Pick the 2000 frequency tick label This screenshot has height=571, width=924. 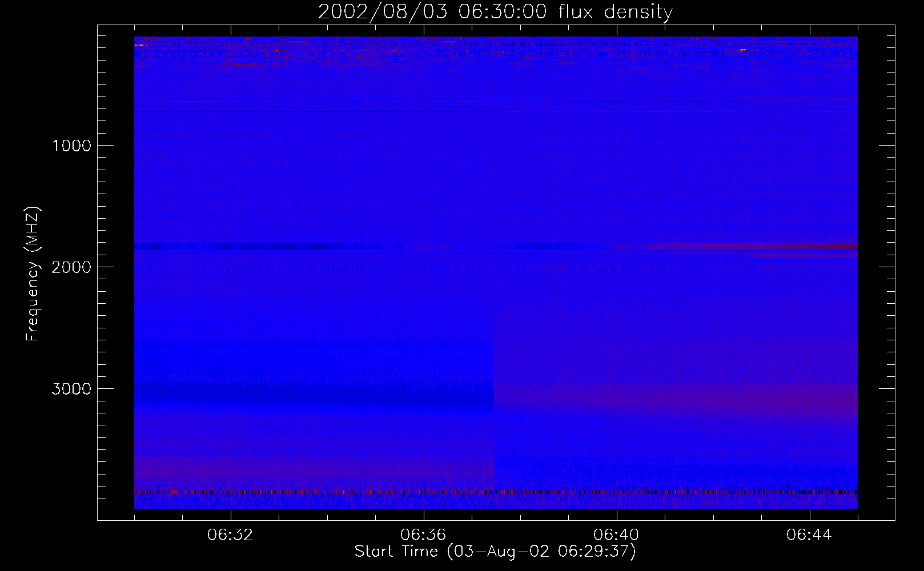coord(71,267)
